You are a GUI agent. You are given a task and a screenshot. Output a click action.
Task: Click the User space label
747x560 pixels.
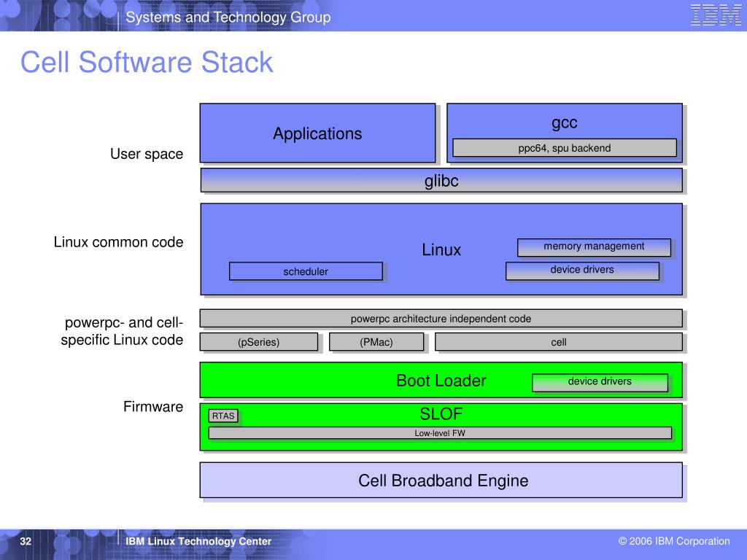tap(147, 154)
